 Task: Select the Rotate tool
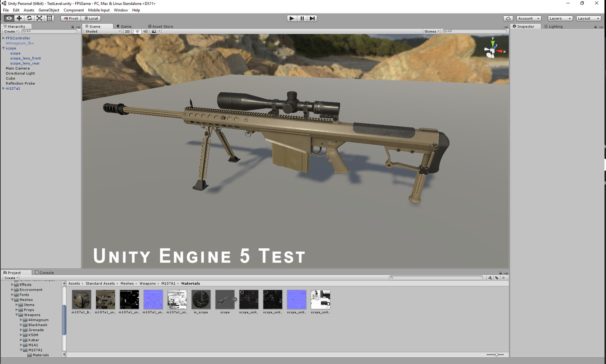[29, 18]
